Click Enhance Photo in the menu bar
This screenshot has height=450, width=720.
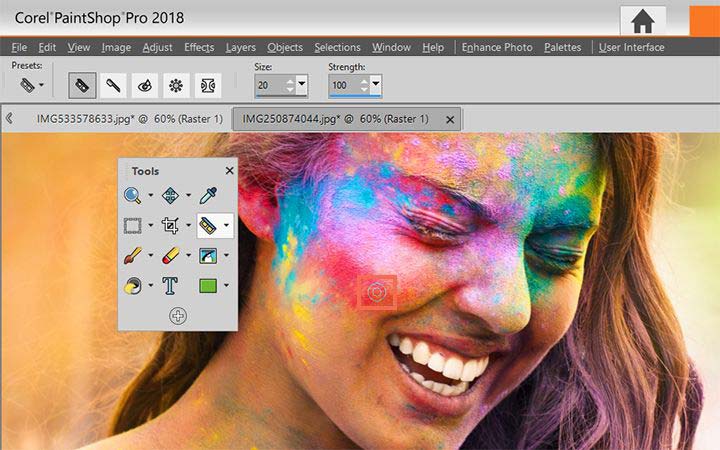pyautogui.click(x=497, y=47)
